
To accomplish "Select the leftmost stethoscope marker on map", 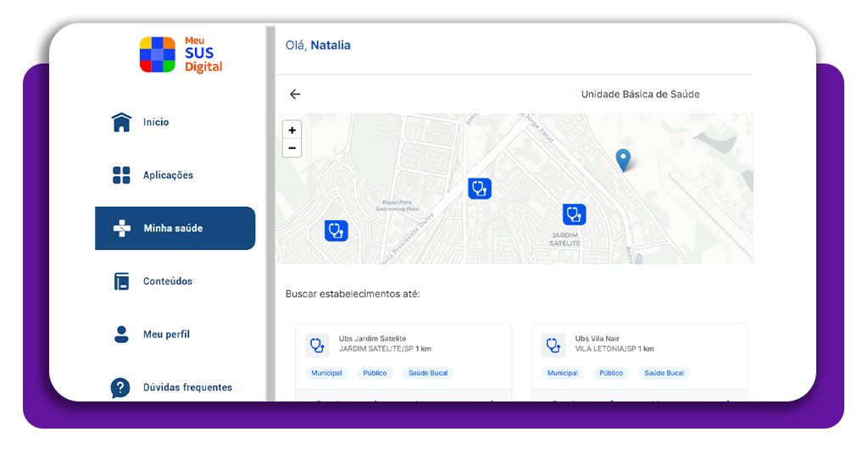I will point(336,230).
